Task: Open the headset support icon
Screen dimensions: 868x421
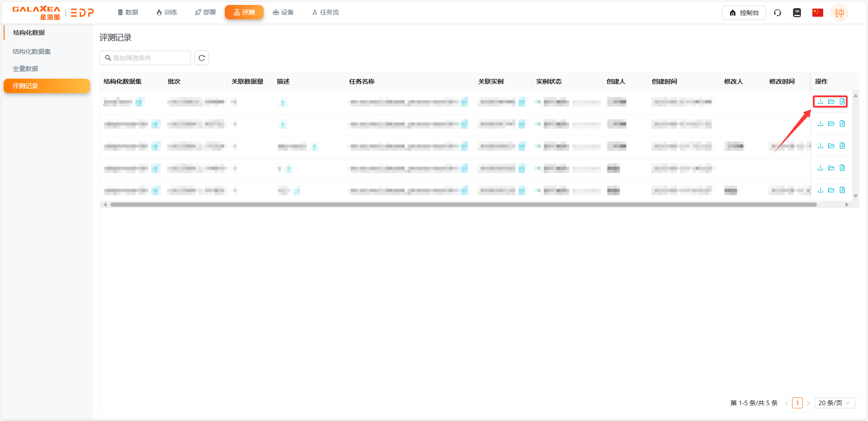Action: click(778, 12)
